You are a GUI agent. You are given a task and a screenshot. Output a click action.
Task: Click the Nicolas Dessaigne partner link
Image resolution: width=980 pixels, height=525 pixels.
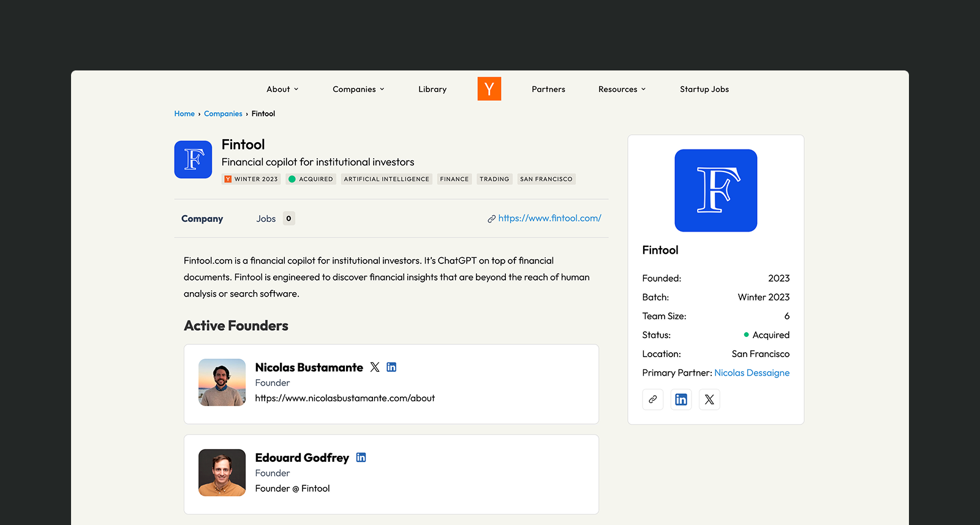tap(752, 372)
